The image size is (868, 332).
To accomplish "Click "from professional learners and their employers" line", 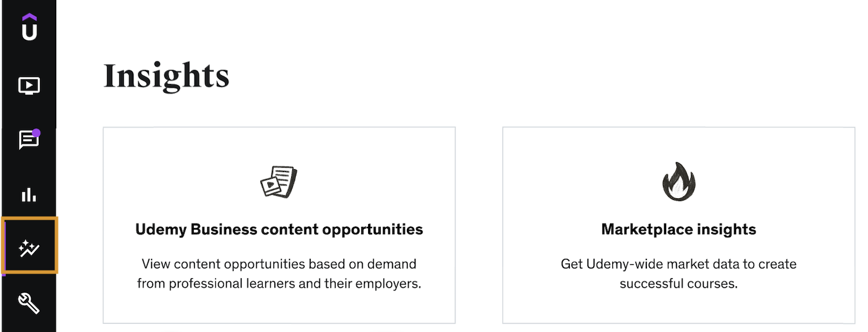I will click(279, 284).
